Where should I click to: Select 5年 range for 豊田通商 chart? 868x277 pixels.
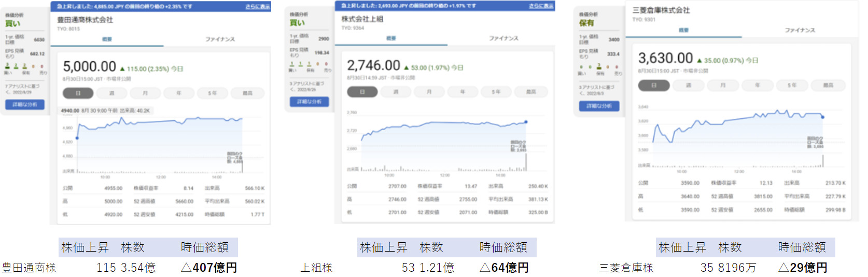click(x=213, y=93)
